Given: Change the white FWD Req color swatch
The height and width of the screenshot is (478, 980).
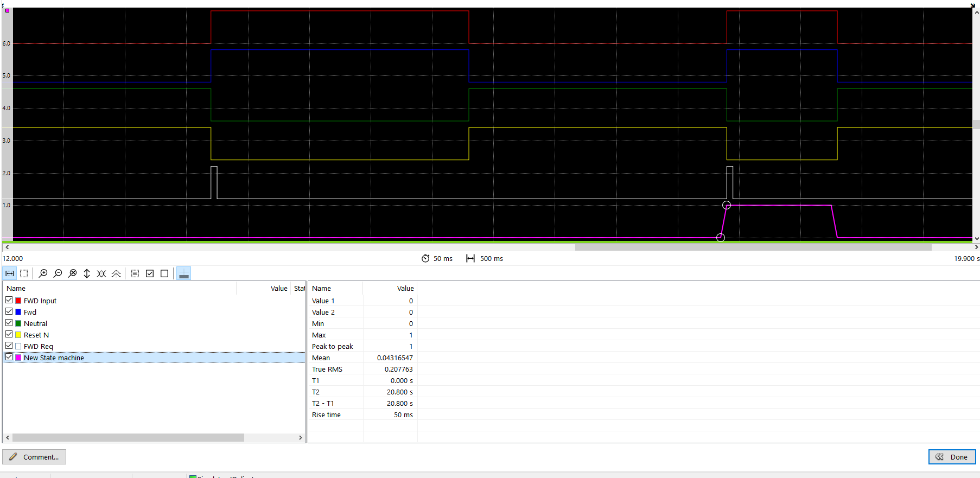Looking at the screenshot, I should point(18,346).
